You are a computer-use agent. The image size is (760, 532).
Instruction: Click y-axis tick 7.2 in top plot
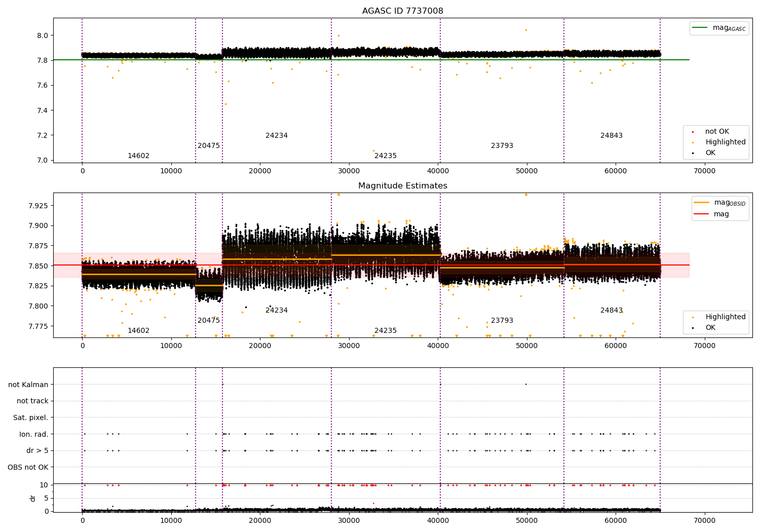[42, 135]
